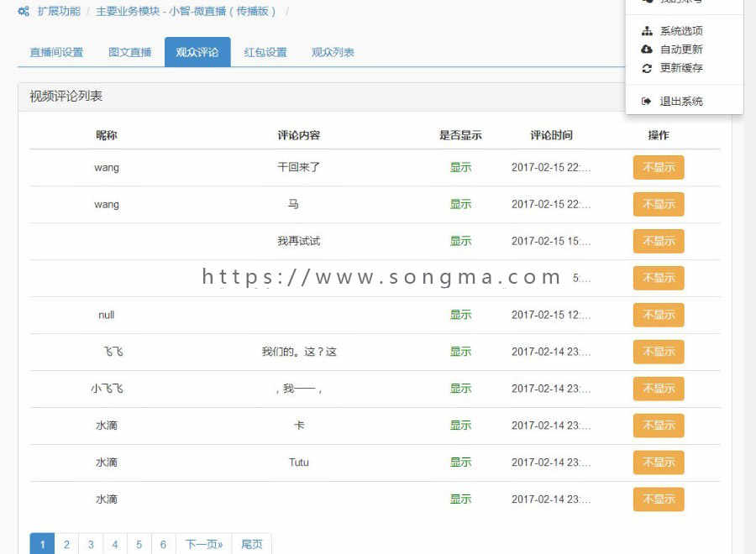Click comment text 我再试试

coord(299,241)
